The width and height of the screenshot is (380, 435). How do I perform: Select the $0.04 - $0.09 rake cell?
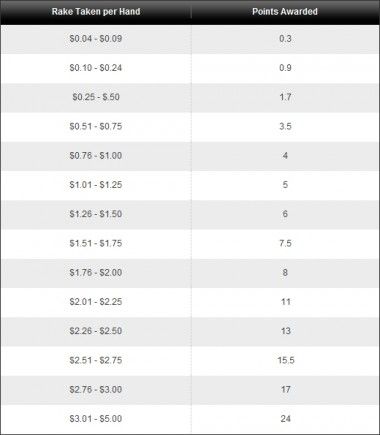tap(96, 39)
